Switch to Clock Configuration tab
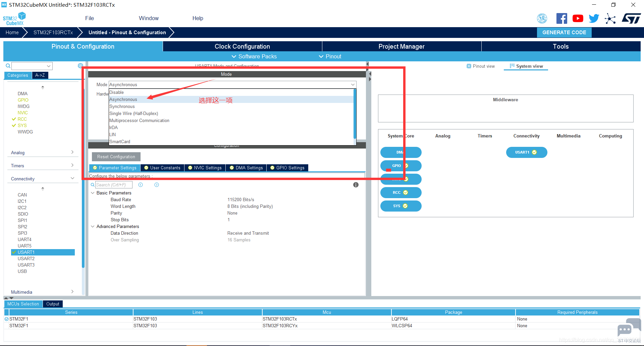The image size is (644, 346). click(x=242, y=46)
